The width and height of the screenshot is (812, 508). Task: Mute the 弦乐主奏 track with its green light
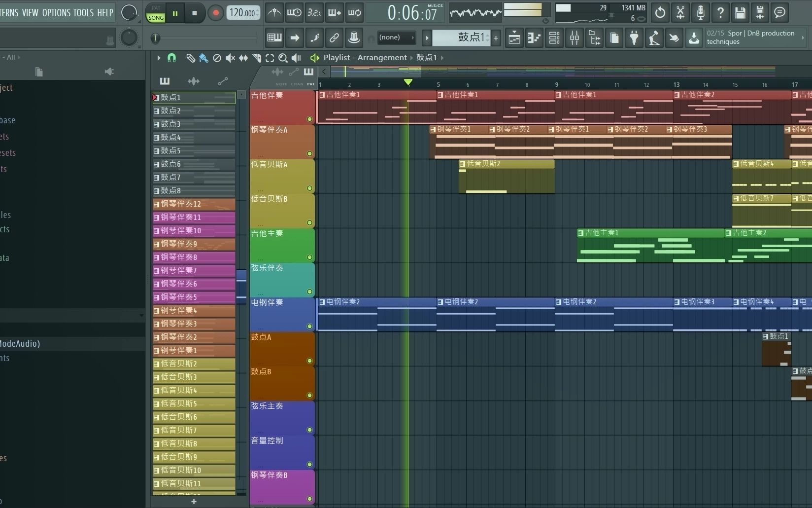309,430
